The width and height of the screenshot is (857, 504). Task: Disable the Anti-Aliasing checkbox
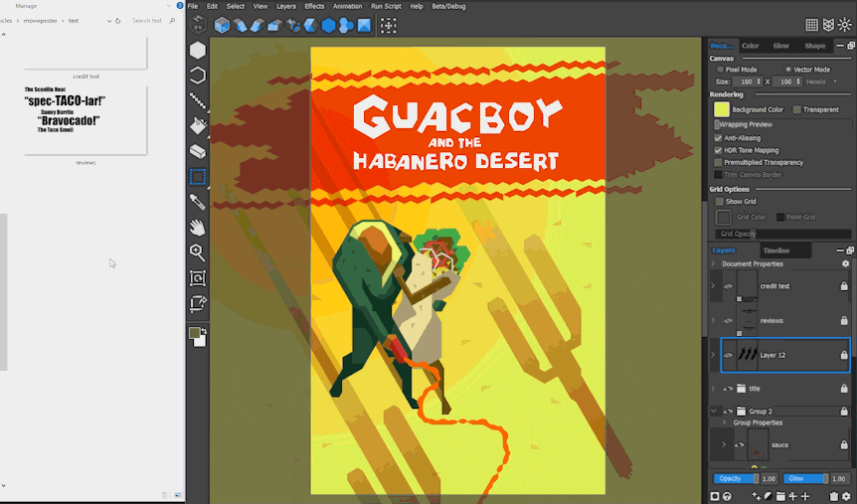click(719, 138)
